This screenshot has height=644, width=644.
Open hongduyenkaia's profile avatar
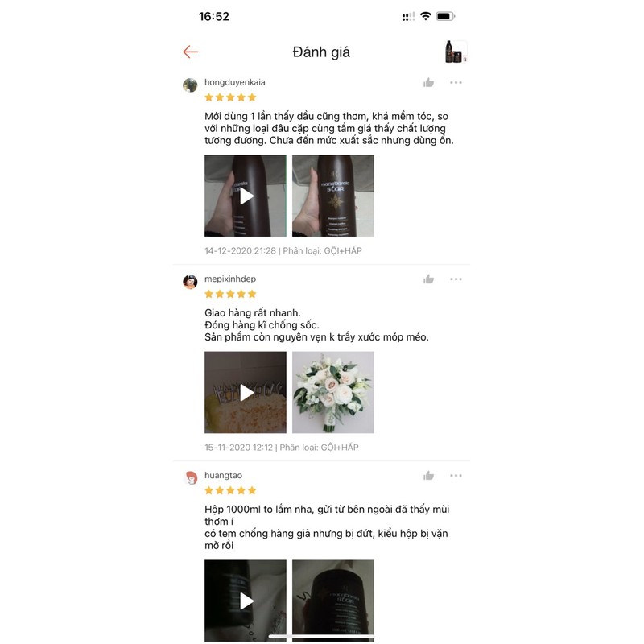pos(190,85)
